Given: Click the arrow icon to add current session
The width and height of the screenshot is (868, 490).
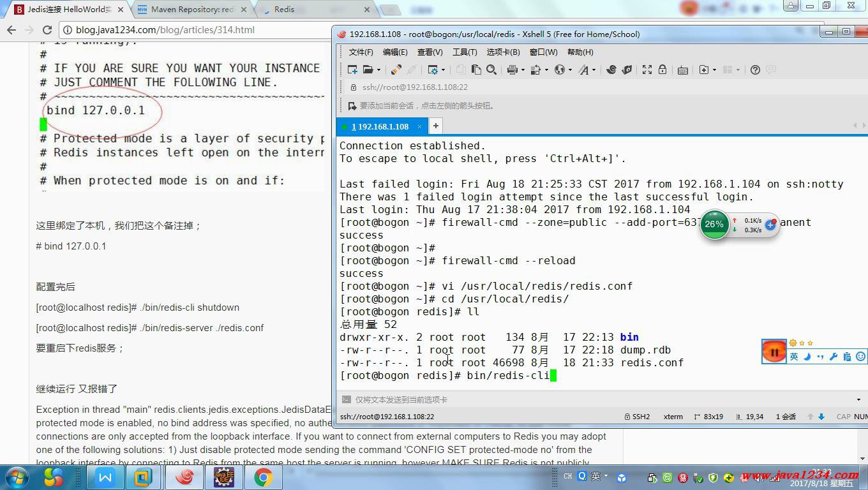Looking at the screenshot, I should [x=352, y=105].
